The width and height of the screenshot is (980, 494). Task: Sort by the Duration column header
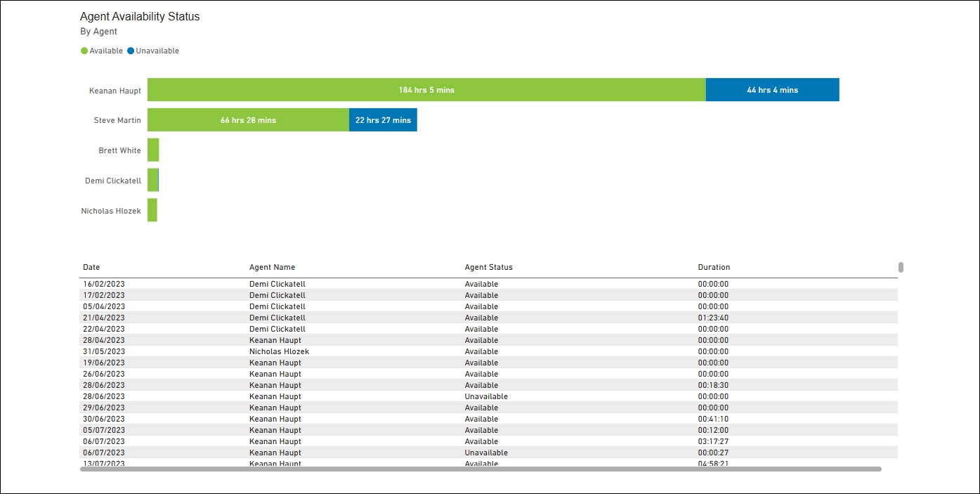(714, 268)
